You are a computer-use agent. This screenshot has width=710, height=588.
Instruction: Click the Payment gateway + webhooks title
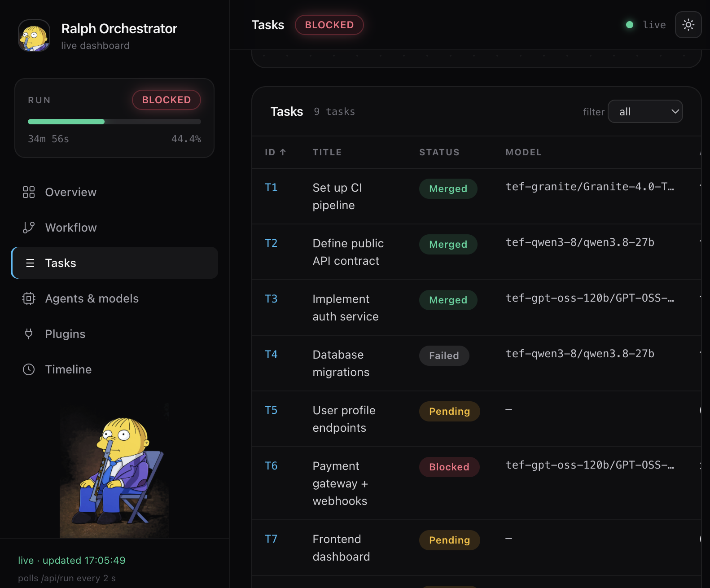pyautogui.click(x=341, y=483)
